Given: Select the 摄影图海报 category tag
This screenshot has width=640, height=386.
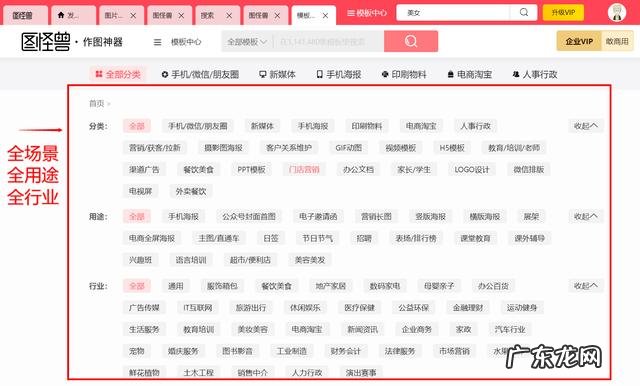Looking at the screenshot, I should point(223,148).
